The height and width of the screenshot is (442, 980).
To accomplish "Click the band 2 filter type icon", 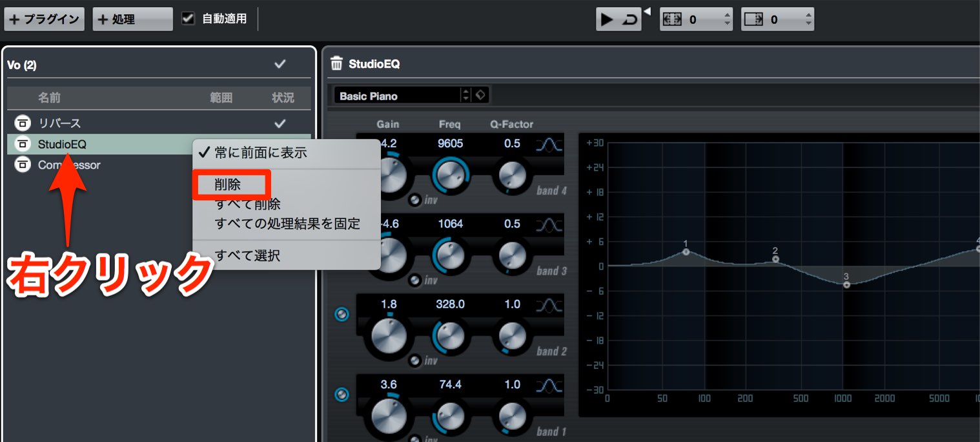I will coord(549,304).
